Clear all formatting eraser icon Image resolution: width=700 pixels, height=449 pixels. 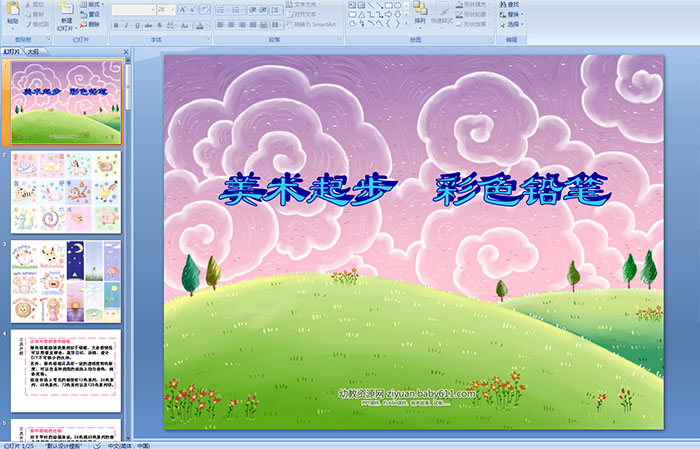205,9
